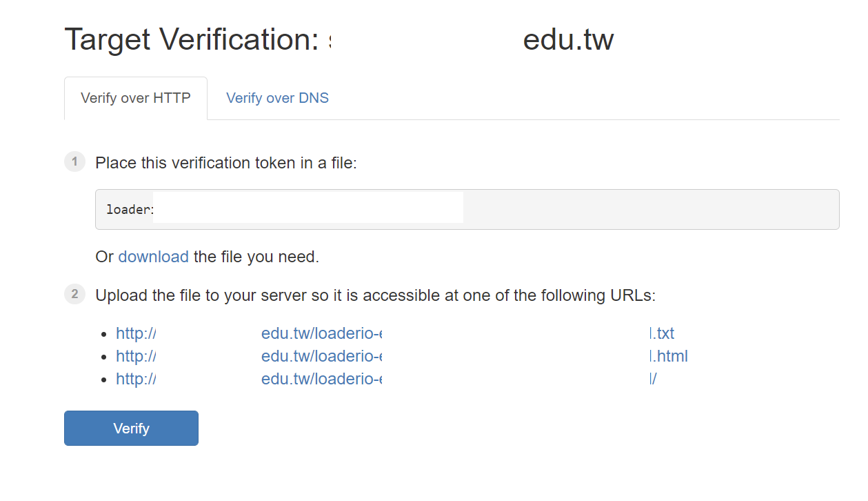Click the Target Verification heading
The height and width of the screenshot is (501, 868).
click(x=191, y=39)
